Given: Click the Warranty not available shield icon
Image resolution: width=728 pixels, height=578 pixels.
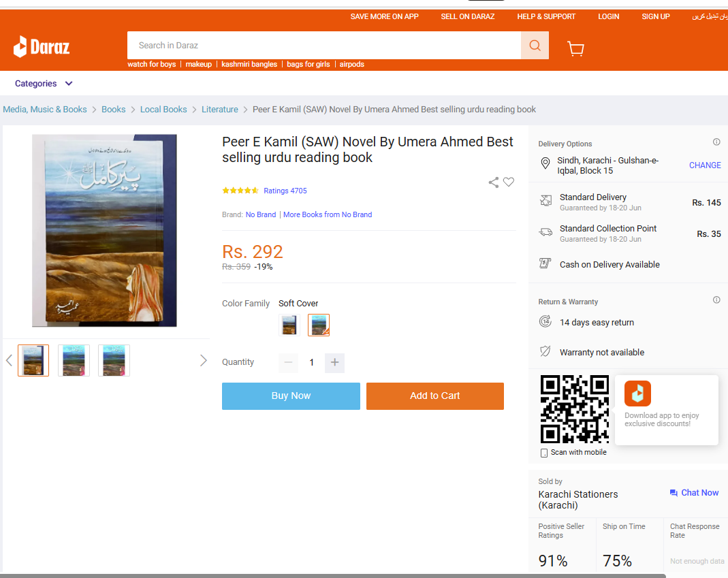Looking at the screenshot, I should [x=545, y=351].
